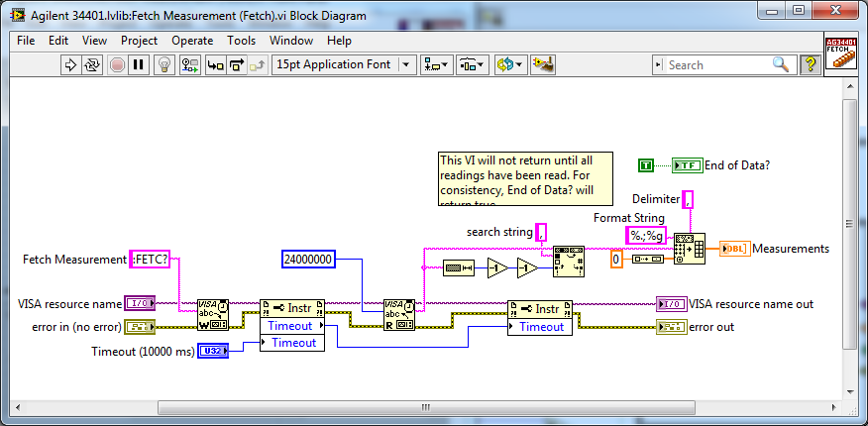
Task: Select the error in cluster terminal
Action: click(x=140, y=327)
